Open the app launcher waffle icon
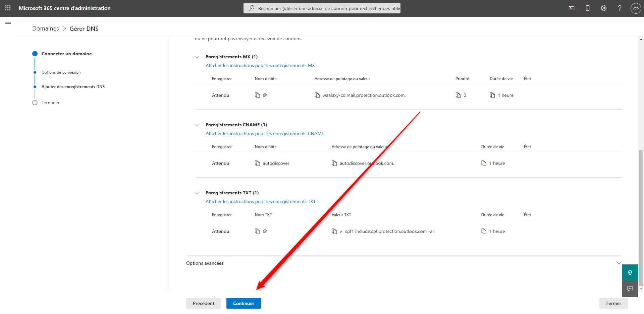Viewport: 644px width, 314px height. [x=8, y=8]
